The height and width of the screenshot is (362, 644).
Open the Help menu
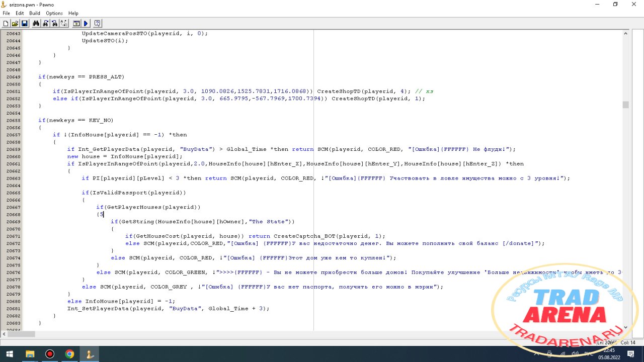tap(73, 13)
